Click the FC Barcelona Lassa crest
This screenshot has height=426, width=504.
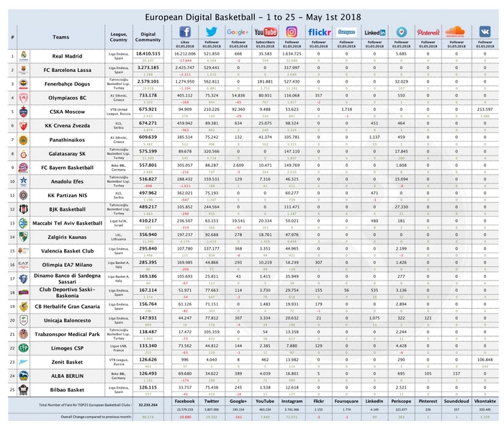pyautogui.click(x=24, y=70)
